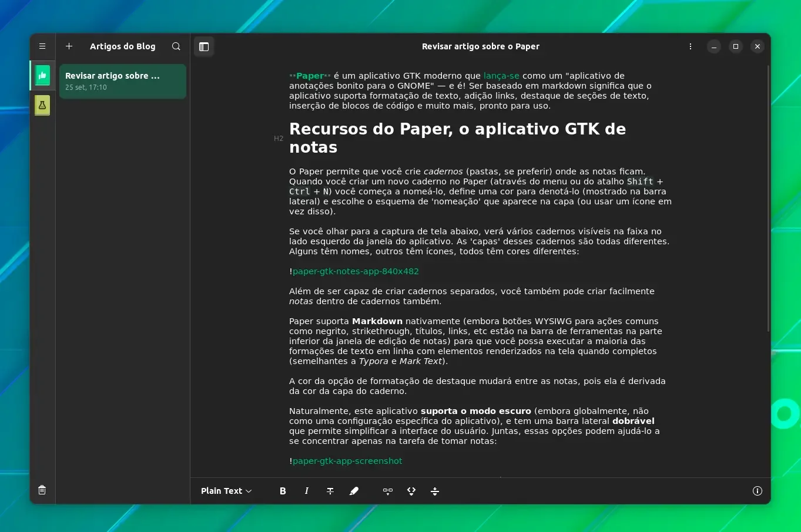Insert a code block
This screenshot has height=532, width=801.
pos(411,491)
